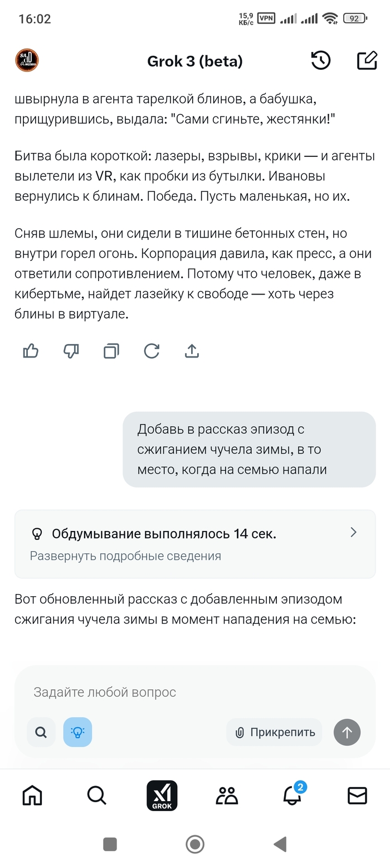The height and width of the screenshot is (868, 390).
Task: Open the Communities tab
Action: click(x=227, y=795)
